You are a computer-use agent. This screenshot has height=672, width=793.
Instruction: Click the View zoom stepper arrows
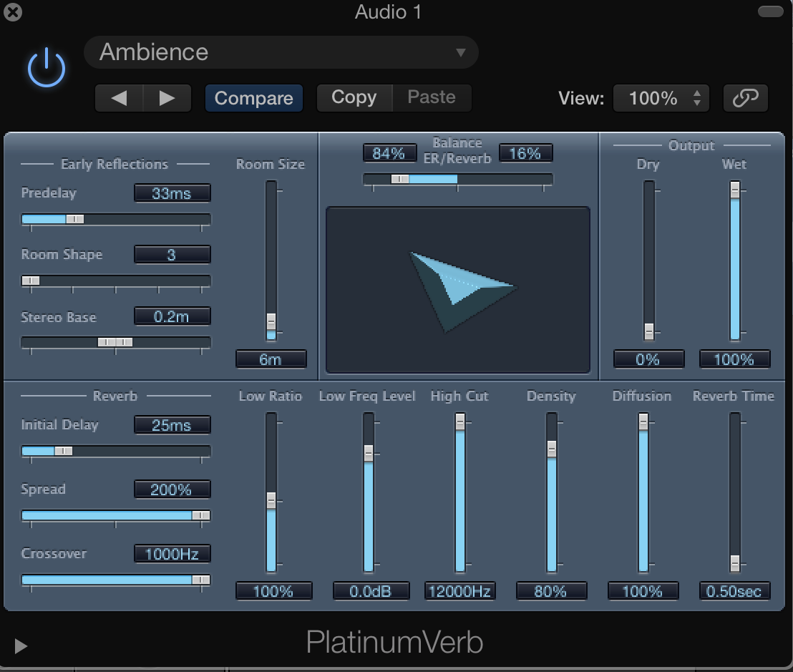pyautogui.click(x=698, y=98)
